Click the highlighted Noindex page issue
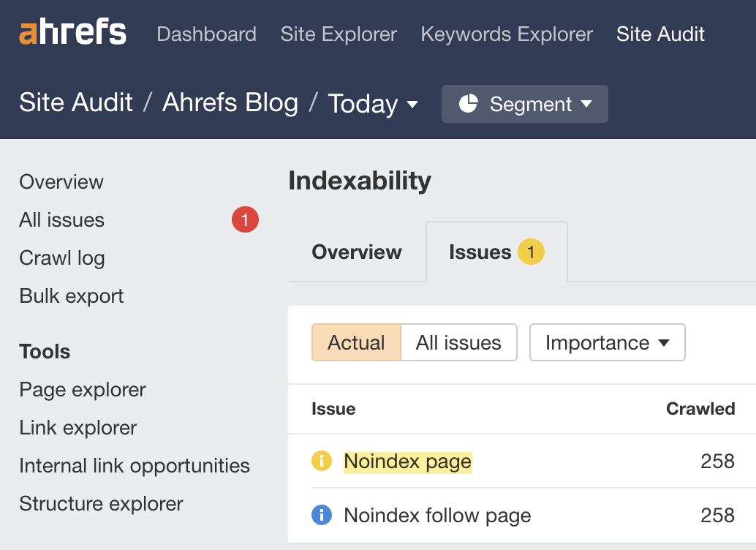The image size is (756, 550). [x=407, y=462]
